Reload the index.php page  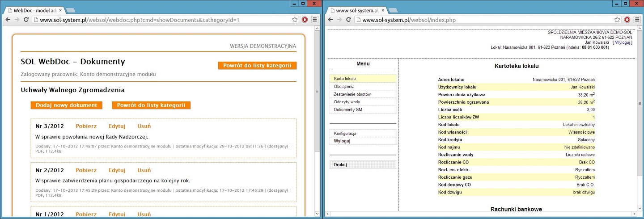coord(349,20)
